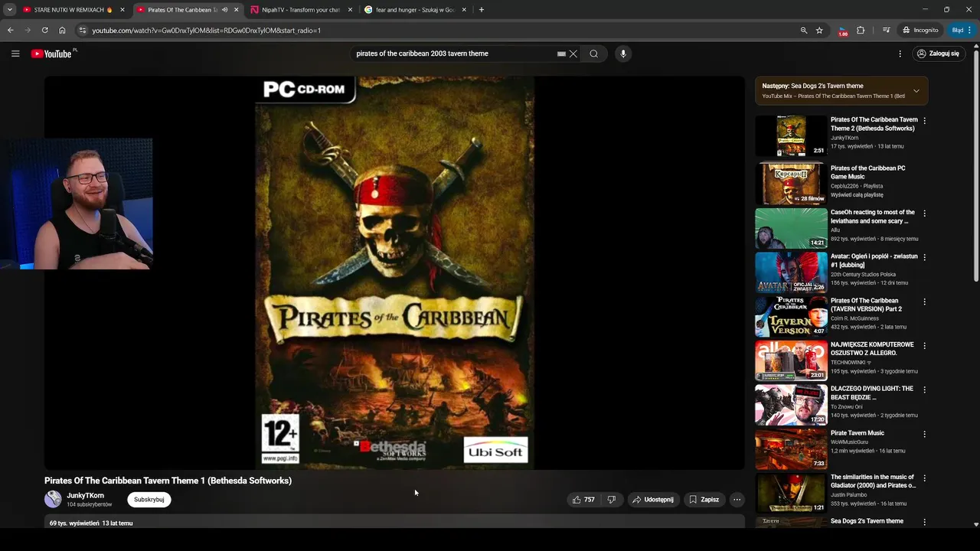Close the NipahTV tab
The height and width of the screenshot is (551, 980).
click(x=350, y=10)
